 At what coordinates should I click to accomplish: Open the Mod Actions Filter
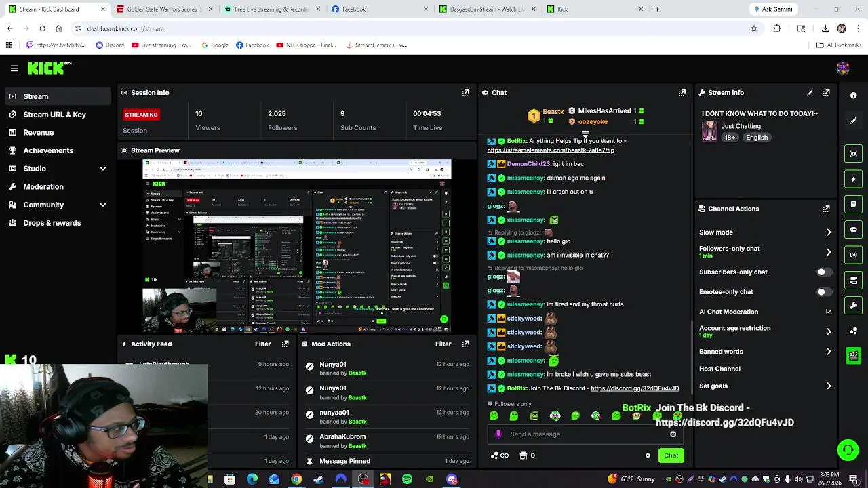(x=443, y=344)
